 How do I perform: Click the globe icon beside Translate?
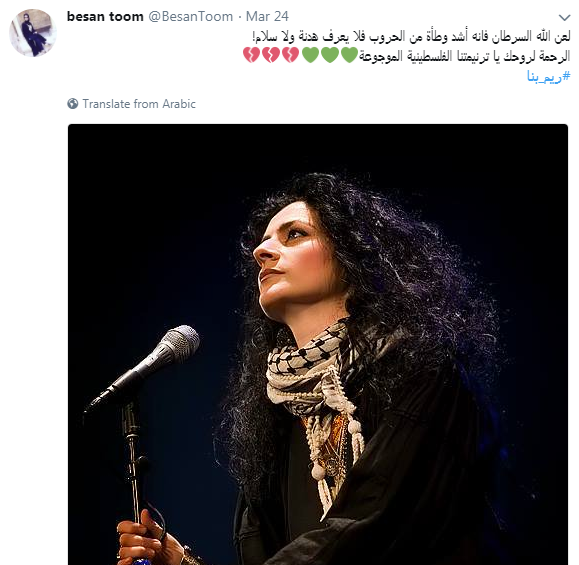tap(73, 104)
